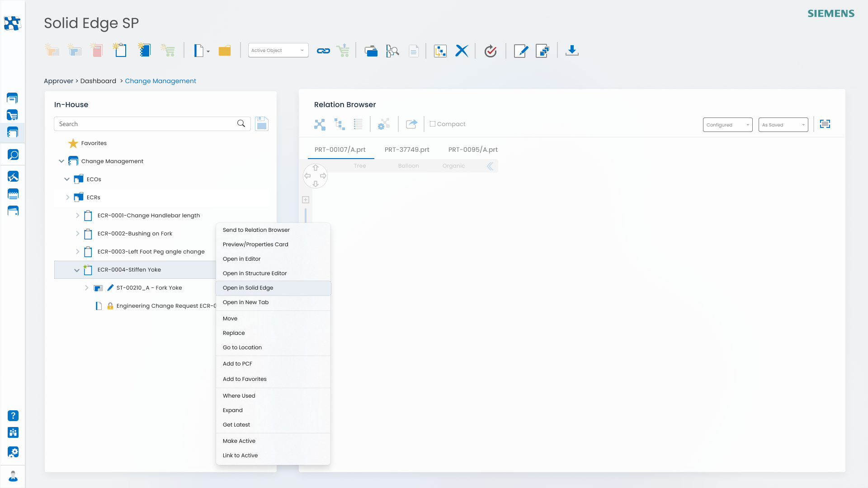Select the Organic view option
868x488 pixels.
click(x=453, y=166)
